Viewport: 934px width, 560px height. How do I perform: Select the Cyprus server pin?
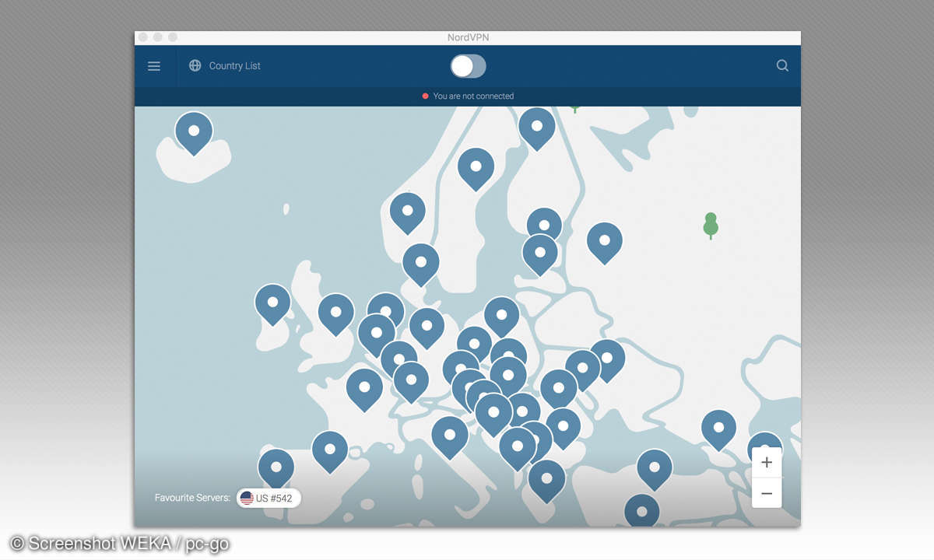641,512
